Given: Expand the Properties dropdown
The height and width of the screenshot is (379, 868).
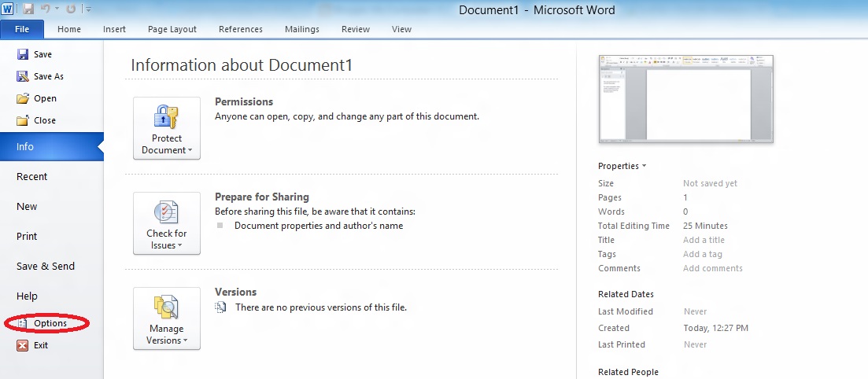Looking at the screenshot, I should click(x=622, y=166).
